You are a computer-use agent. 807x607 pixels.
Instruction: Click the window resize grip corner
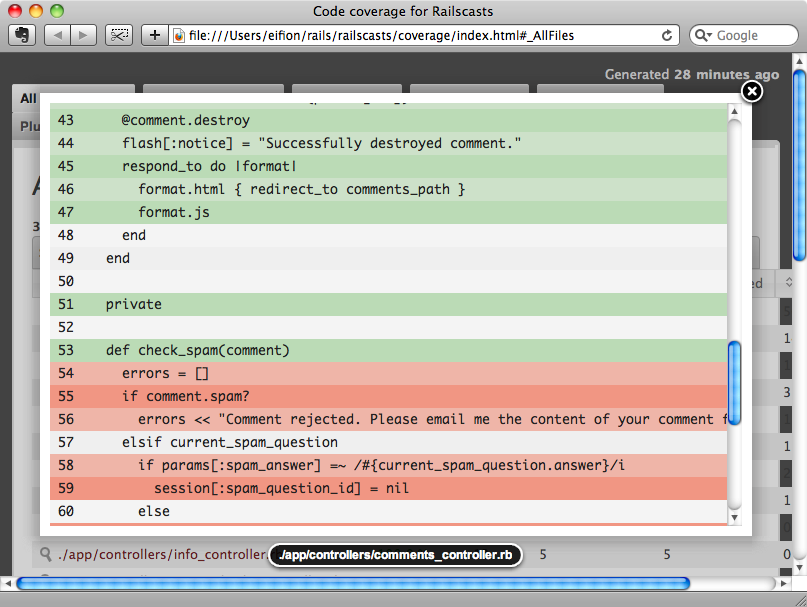(x=800, y=600)
